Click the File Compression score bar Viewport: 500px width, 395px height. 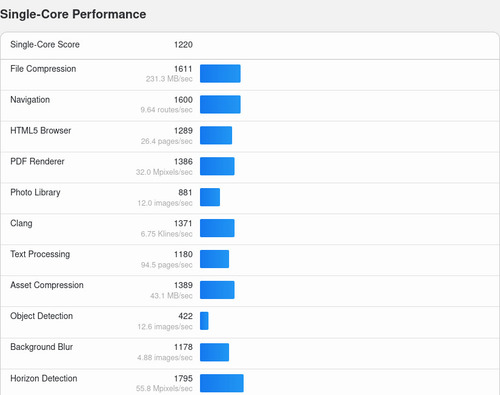[220, 73]
